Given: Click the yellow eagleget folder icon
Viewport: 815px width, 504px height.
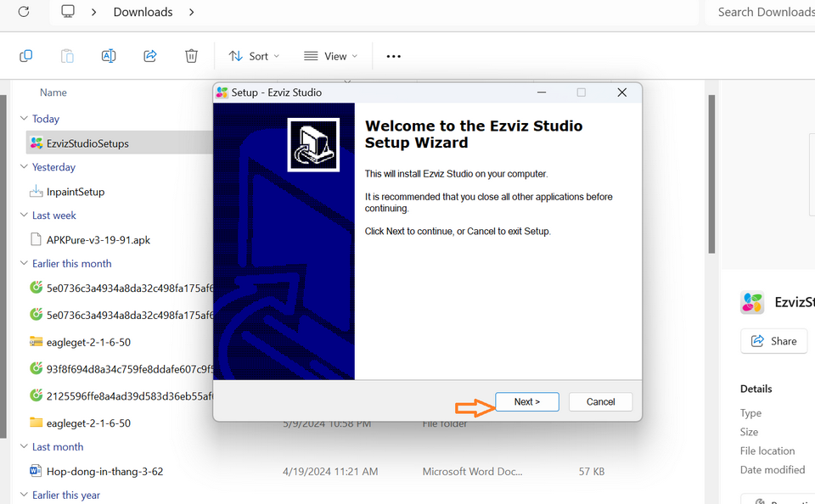Looking at the screenshot, I should tap(36, 422).
